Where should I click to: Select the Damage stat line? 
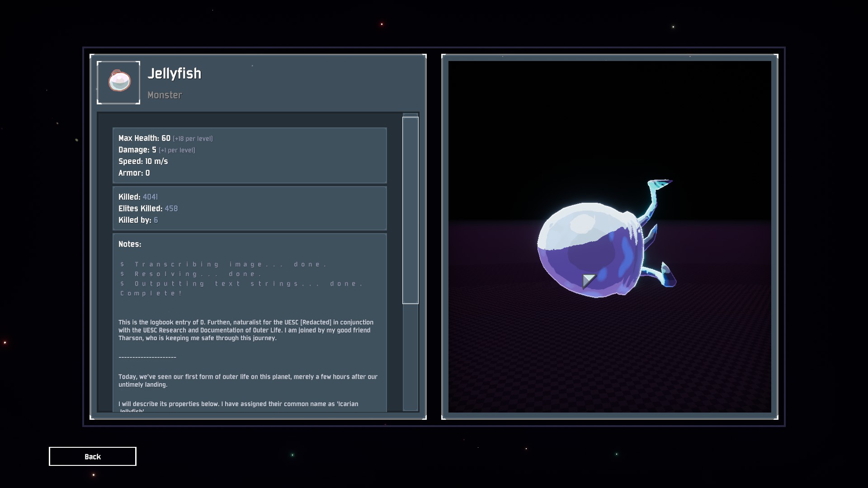click(156, 150)
